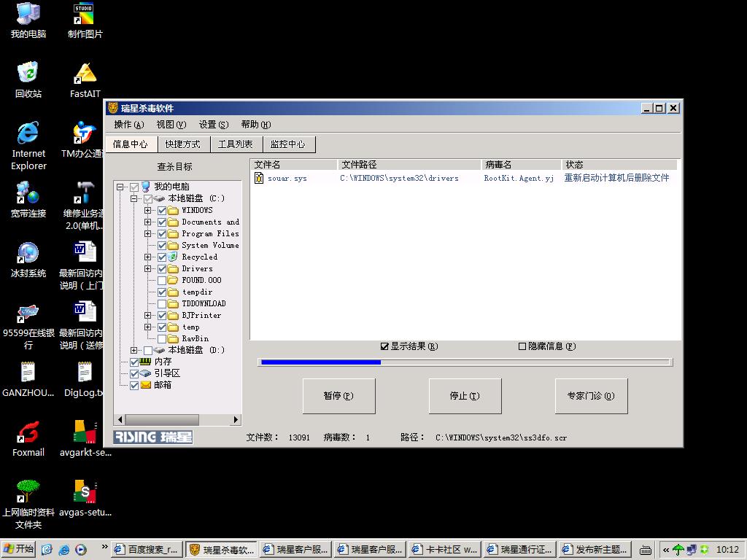
Task: Click the 文件路径 column header
Action: pos(409,165)
